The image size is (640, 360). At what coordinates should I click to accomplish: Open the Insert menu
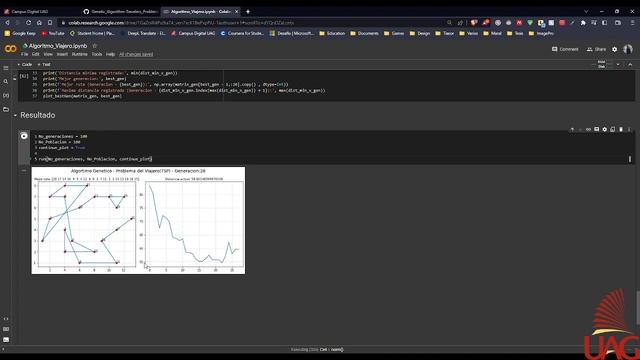click(x=62, y=54)
